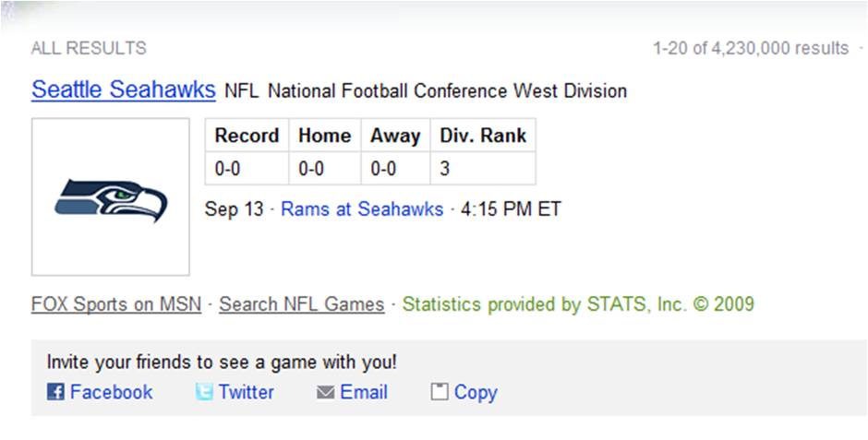Click the Facebook logo icon
This screenshot has height=440, width=868.
55,392
